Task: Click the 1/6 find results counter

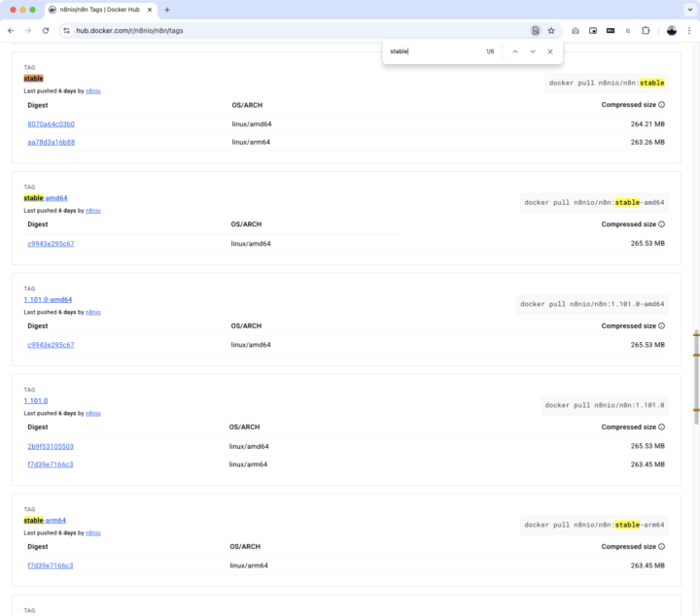Action: 490,51
